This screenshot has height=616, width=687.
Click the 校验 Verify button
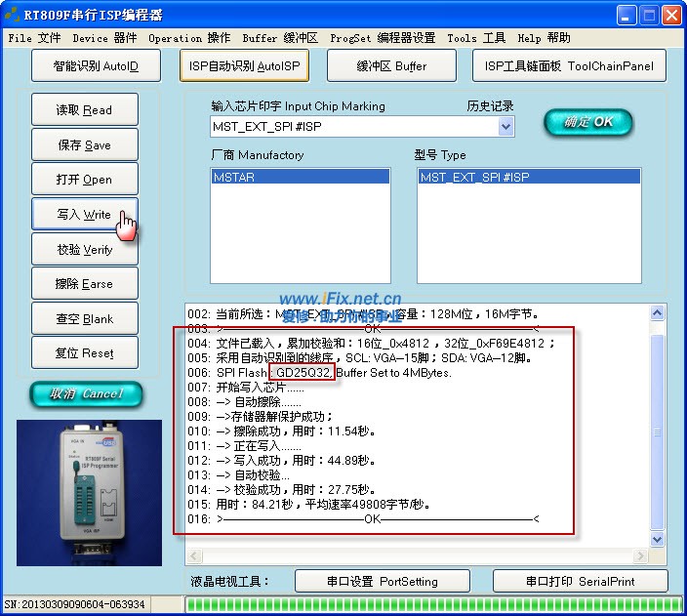[x=85, y=250]
